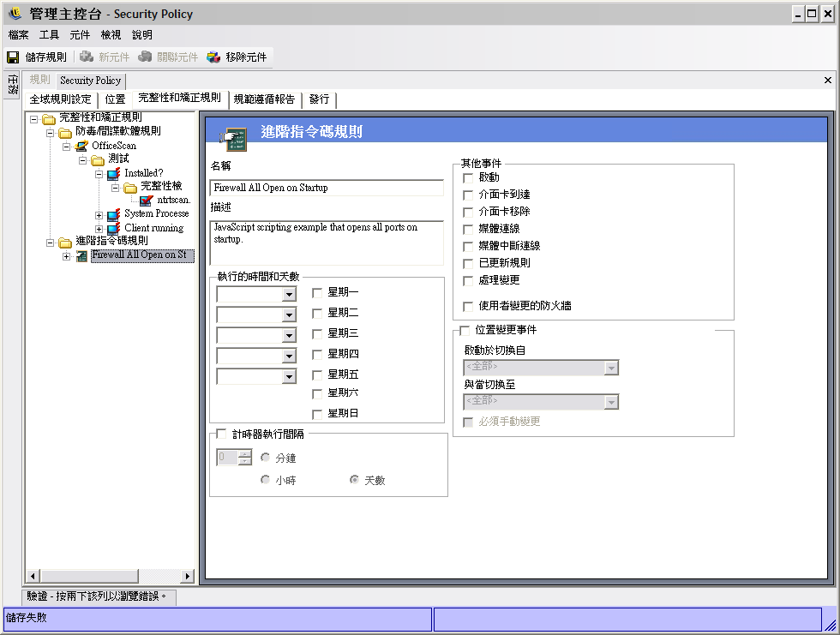
Task: Open the first time dropdown next to 星期一
Action: 289,294
